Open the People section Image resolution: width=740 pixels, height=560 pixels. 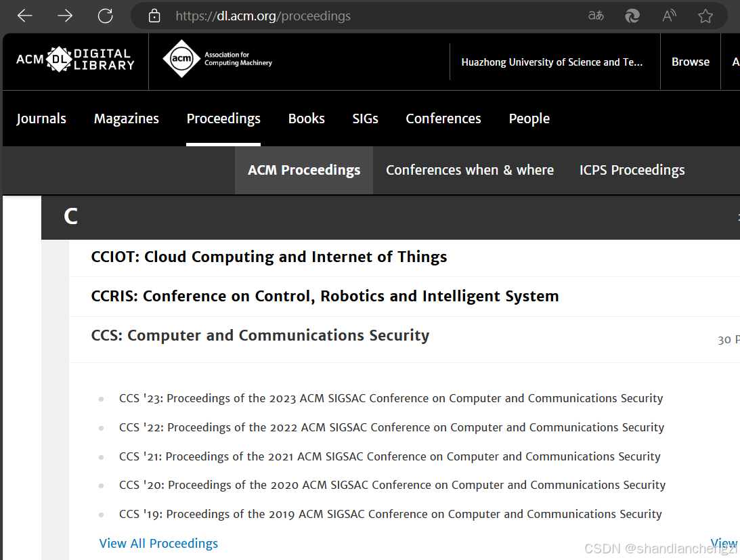pos(529,119)
